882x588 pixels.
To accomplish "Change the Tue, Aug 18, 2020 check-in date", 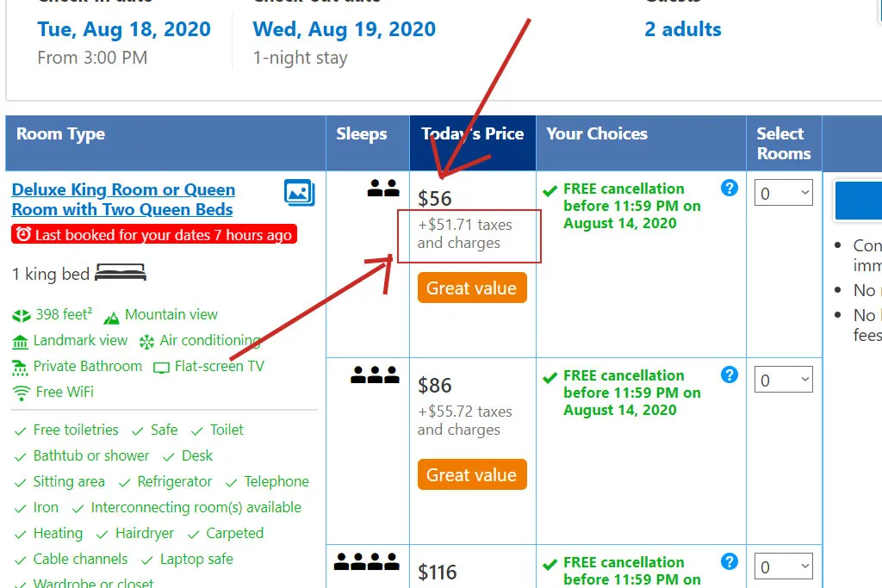I will 124,29.
